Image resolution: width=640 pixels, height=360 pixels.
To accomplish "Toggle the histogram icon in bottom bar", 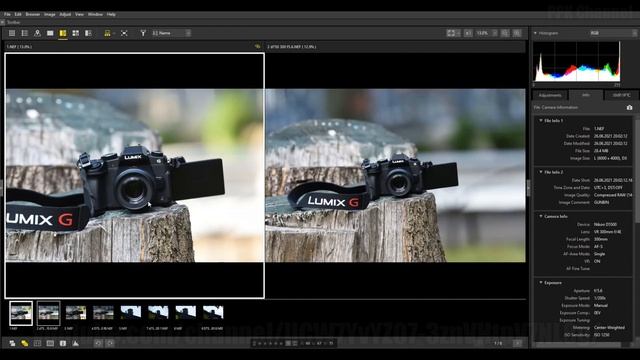I will pyautogui.click(x=76, y=343).
